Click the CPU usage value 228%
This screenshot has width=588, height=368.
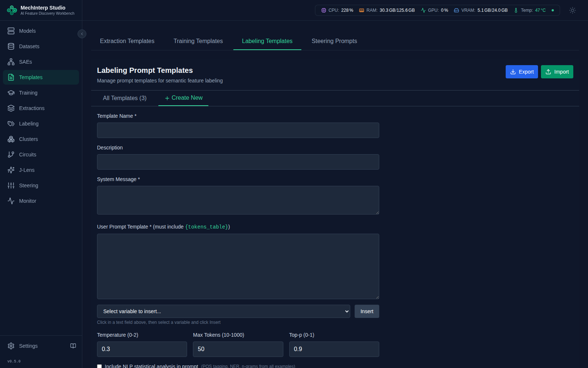click(347, 10)
